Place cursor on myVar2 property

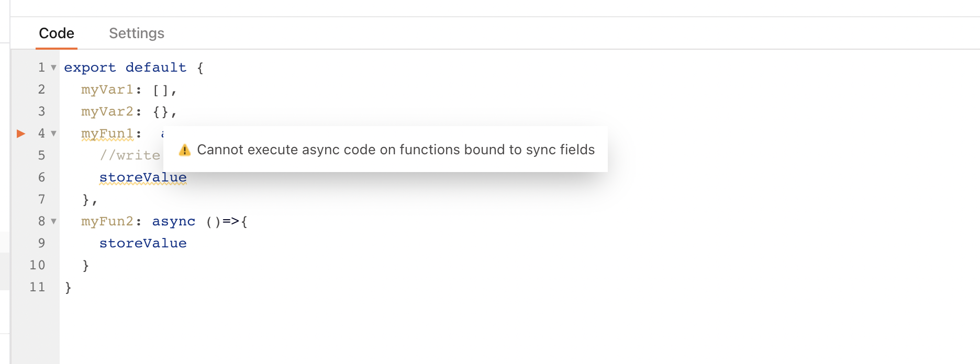coord(107,111)
